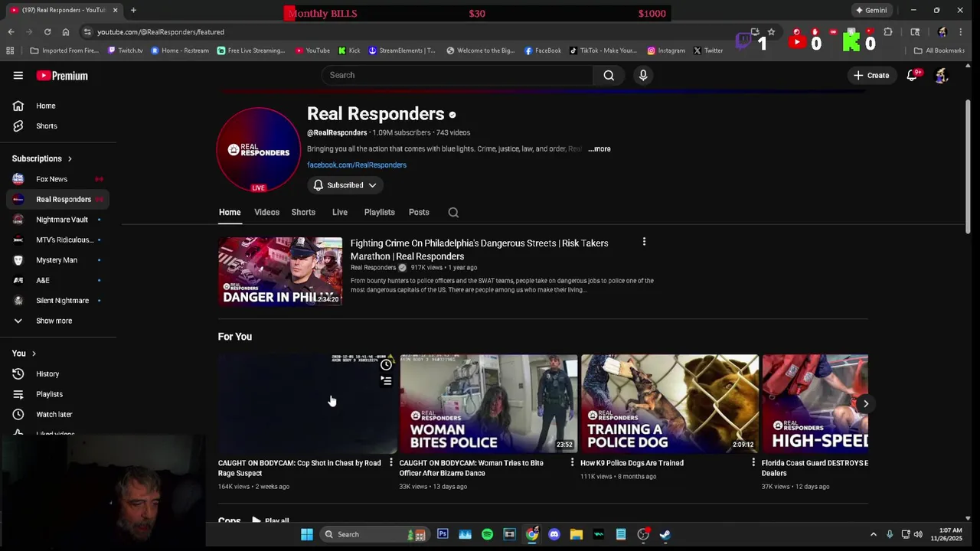980x551 pixels.
Task: Open options for Woman Tries to Bite video
Action: (572, 462)
